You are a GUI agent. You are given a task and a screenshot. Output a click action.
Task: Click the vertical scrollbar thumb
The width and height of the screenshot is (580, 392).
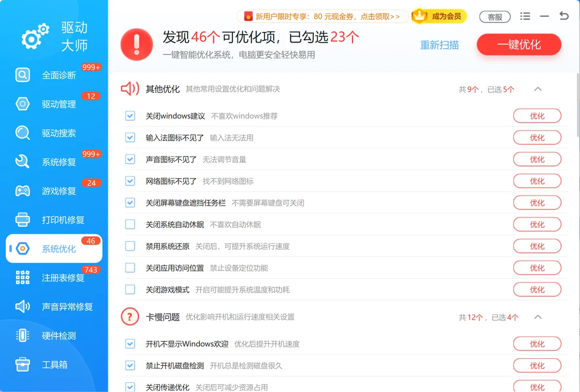click(578, 104)
